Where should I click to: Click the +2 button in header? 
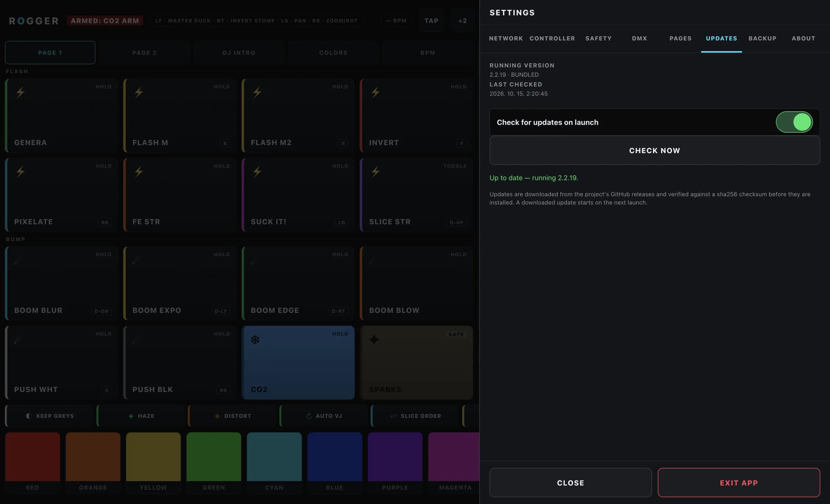pos(462,21)
